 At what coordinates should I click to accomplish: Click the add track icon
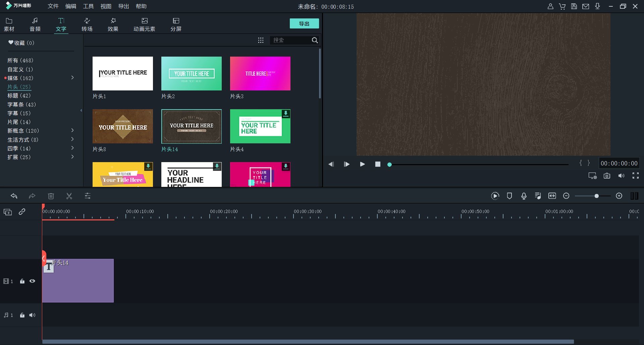8,212
